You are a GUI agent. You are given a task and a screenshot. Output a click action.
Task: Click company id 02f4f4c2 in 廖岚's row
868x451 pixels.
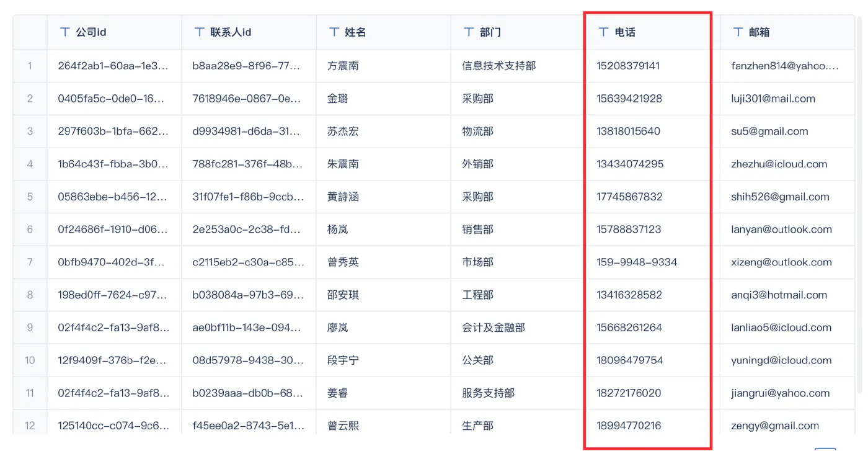(113, 328)
